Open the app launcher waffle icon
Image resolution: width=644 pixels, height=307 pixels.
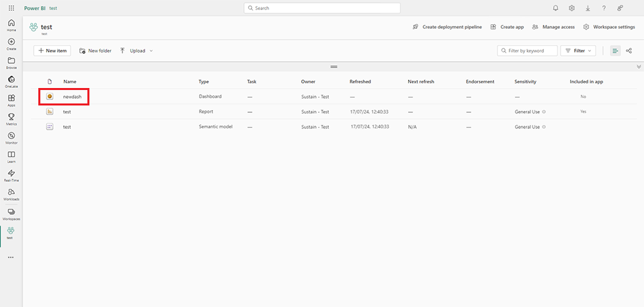pyautogui.click(x=11, y=8)
